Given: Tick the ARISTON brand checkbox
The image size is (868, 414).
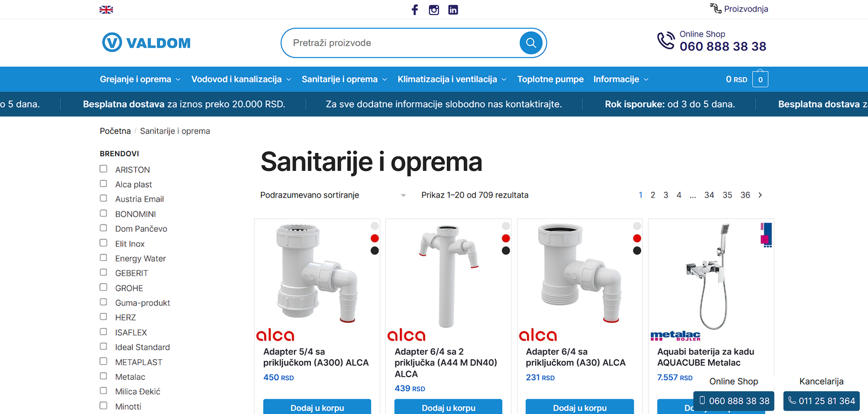Looking at the screenshot, I should click(103, 169).
